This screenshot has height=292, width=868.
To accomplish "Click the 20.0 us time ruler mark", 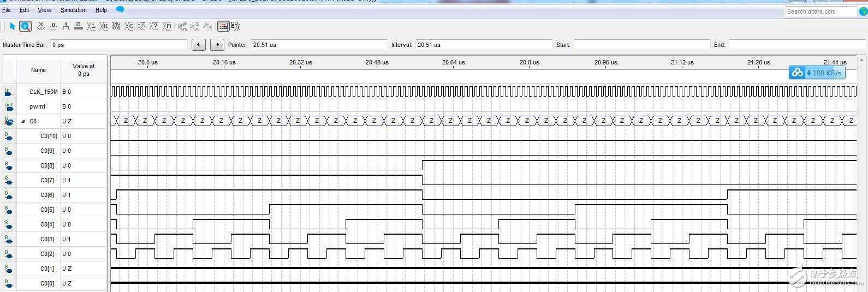I will point(147,62).
